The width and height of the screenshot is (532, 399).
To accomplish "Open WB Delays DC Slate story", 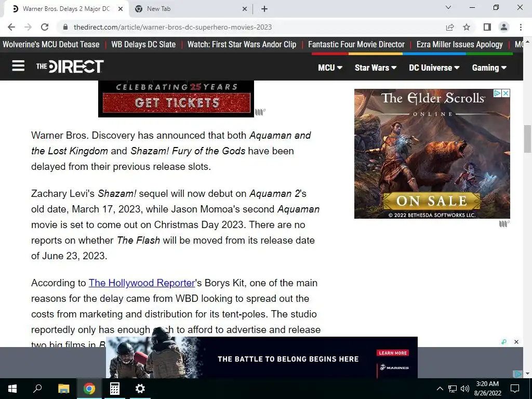I will click(143, 45).
